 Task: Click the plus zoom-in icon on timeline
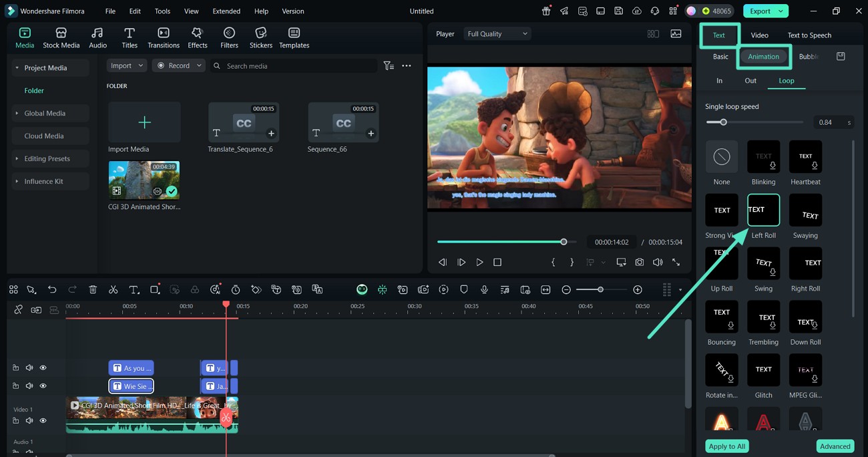click(x=638, y=289)
